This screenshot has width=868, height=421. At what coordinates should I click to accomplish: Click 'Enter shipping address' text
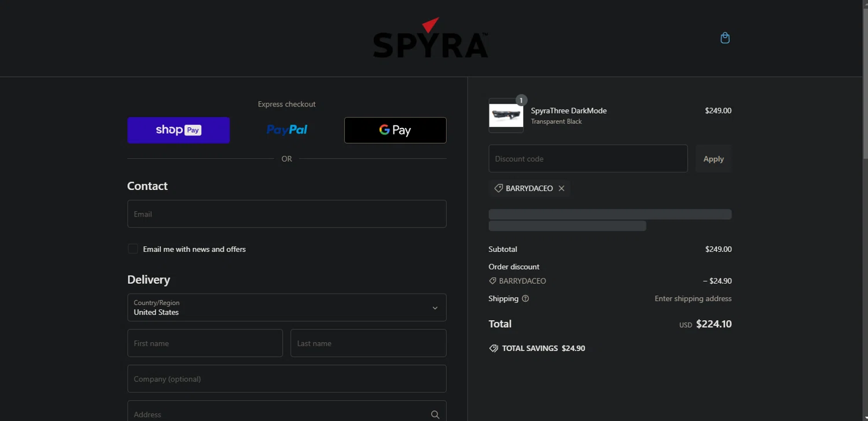[x=693, y=299]
